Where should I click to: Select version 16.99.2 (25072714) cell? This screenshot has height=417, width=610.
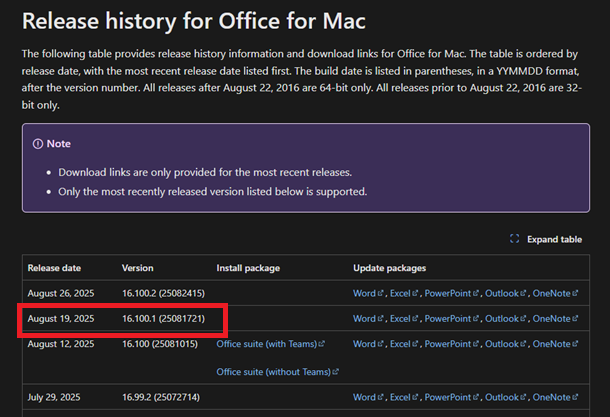tap(161, 397)
